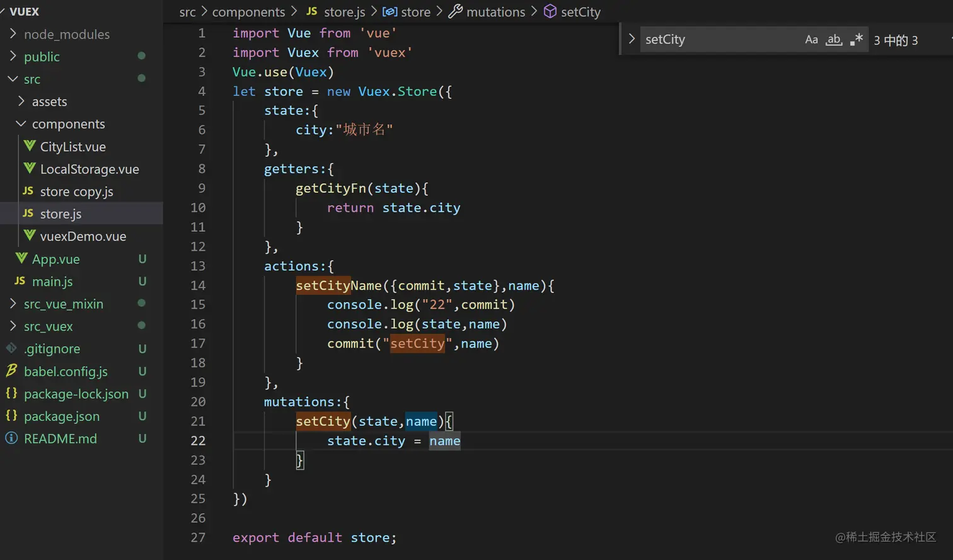The height and width of the screenshot is (560, 953).
Task: Click the braces icon beside package-lock.json
Action: click(x=11, y=393)
